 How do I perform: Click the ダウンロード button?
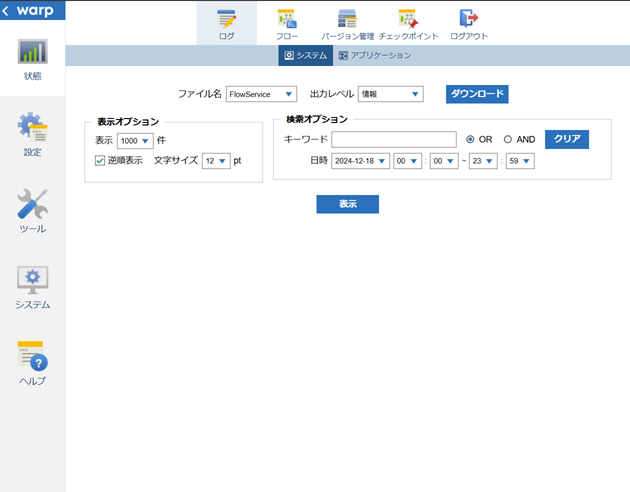pyautogui.click(x=477, y=94)
